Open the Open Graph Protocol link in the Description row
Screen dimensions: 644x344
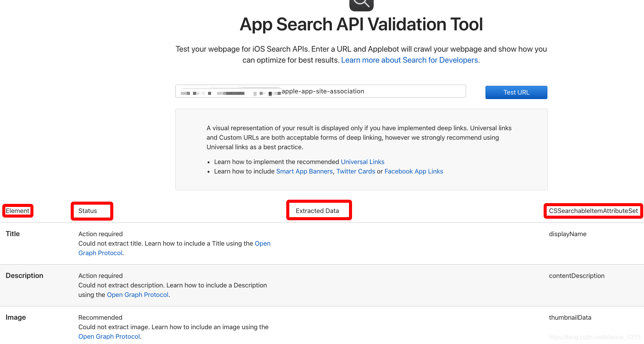pos(138,295)
